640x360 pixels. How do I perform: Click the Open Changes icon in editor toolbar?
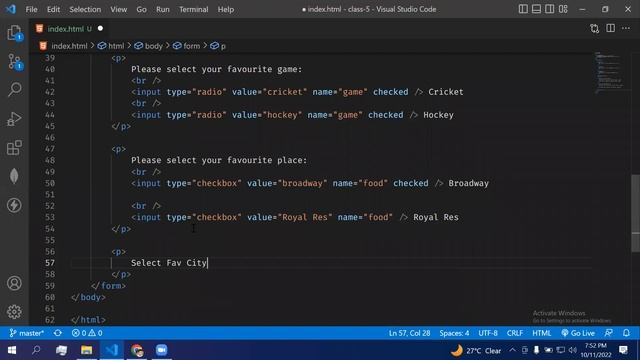point(594,29)
